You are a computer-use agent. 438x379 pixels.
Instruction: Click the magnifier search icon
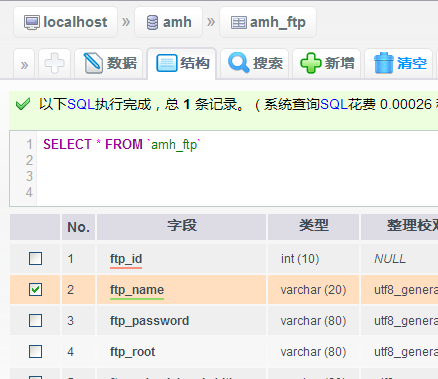[x=239, y=63]
